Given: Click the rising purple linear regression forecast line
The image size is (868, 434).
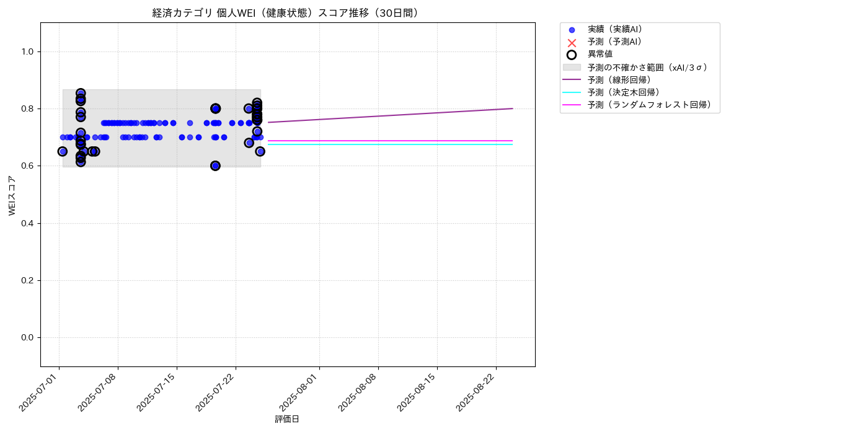Looking at the screenshot, I should pyautogui.click(x=391, y=115).
